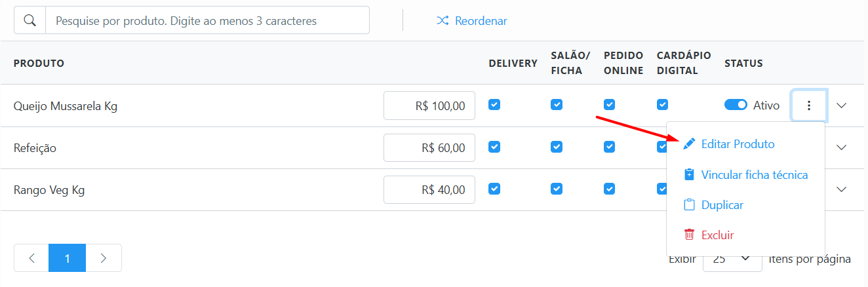Screen dimensions: 868x287
Task: Click the Refeição price field
Action: (x=429, y=147)
